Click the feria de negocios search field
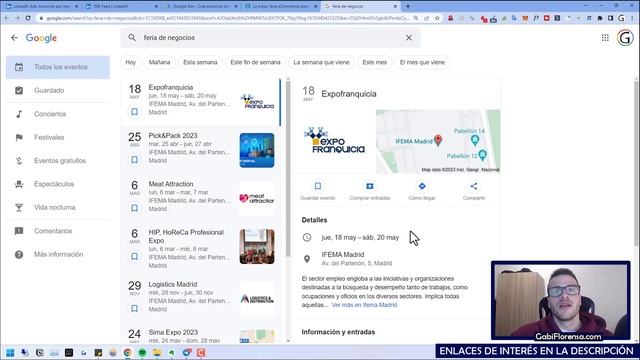Viewport: 640px width, 360px height. pyautogui.click(x=270, y=38)
